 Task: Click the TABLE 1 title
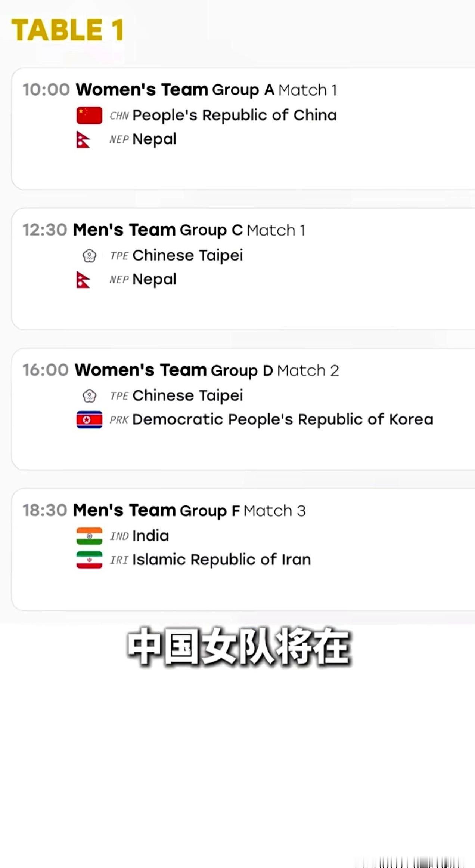pos(68,30)
